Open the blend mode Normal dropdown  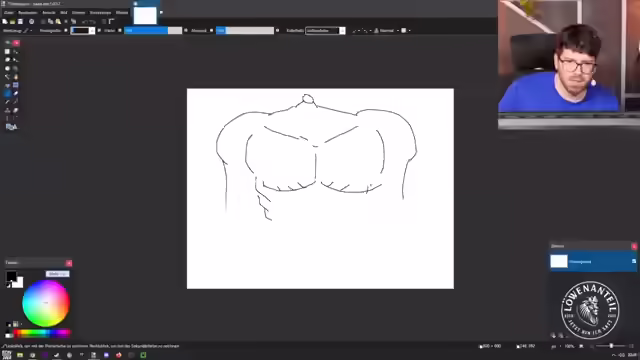pos(387,31)
